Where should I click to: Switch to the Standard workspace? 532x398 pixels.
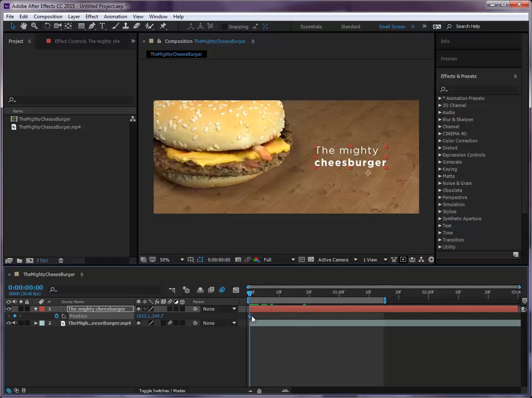pos(350,26)
